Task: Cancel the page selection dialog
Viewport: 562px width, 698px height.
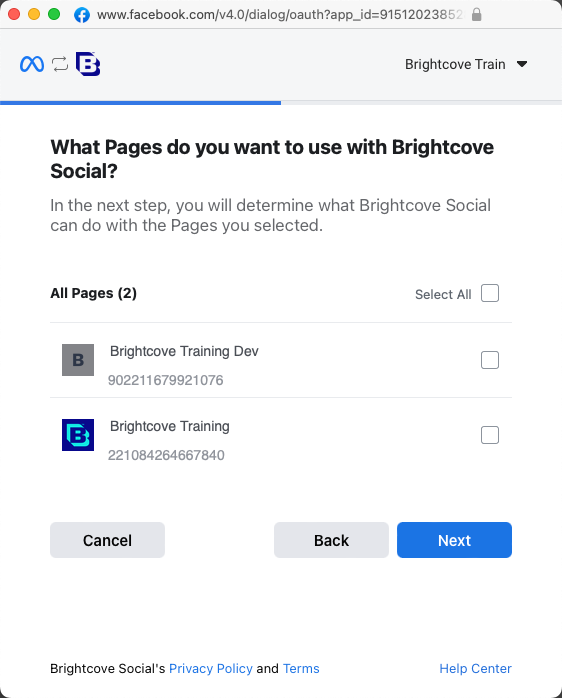Action: point(107,540)
